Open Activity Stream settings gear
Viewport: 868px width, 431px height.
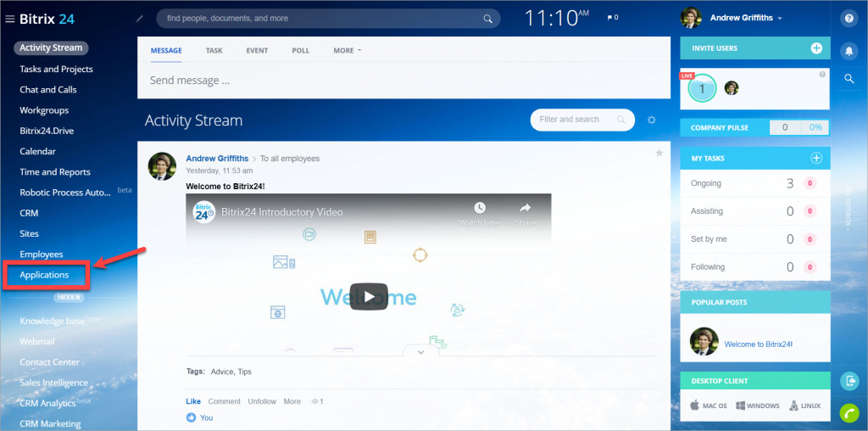[x=652, y=120]
